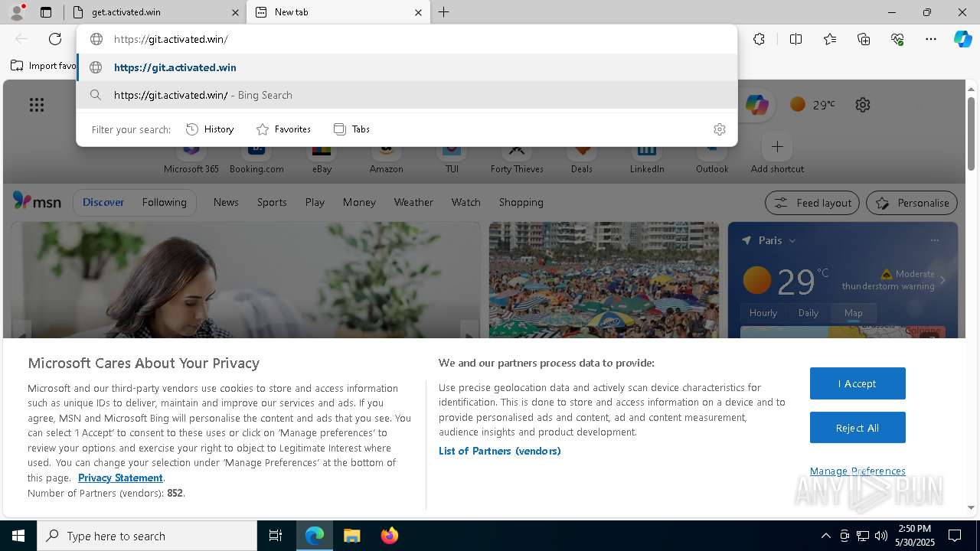Open a new tab with plus button
The height and width of the screenshot is (551, 980).
coord(444,12)
